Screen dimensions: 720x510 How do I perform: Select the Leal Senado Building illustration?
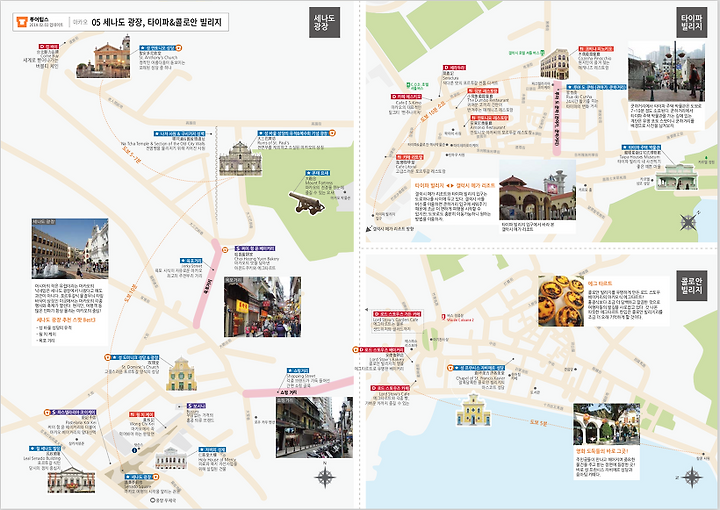point(71,480)
